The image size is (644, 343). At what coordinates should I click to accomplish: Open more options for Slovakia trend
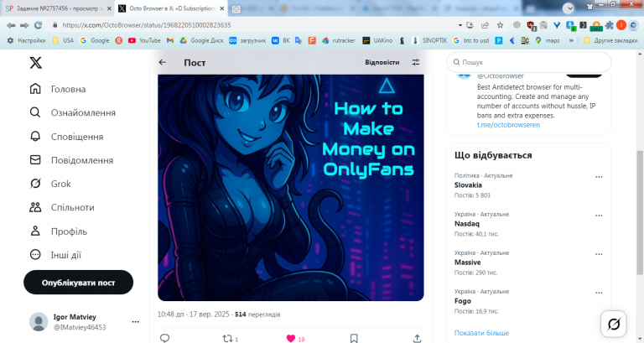click(599, 177)
